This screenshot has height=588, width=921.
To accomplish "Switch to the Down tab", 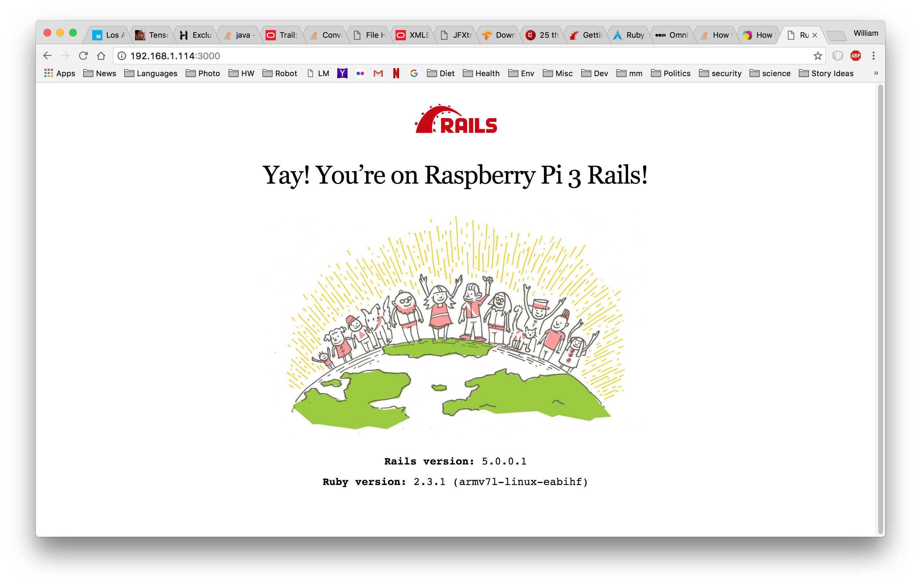I will 499,35.
